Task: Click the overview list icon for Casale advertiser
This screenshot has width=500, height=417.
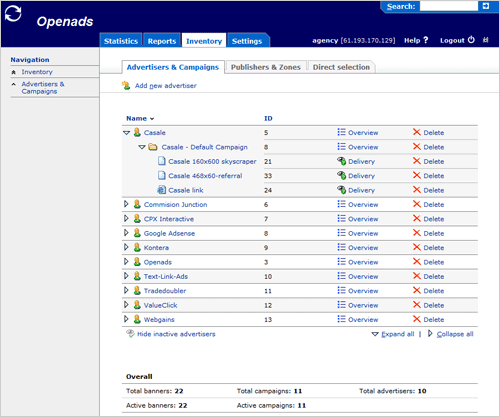Action: coord(341,132)
